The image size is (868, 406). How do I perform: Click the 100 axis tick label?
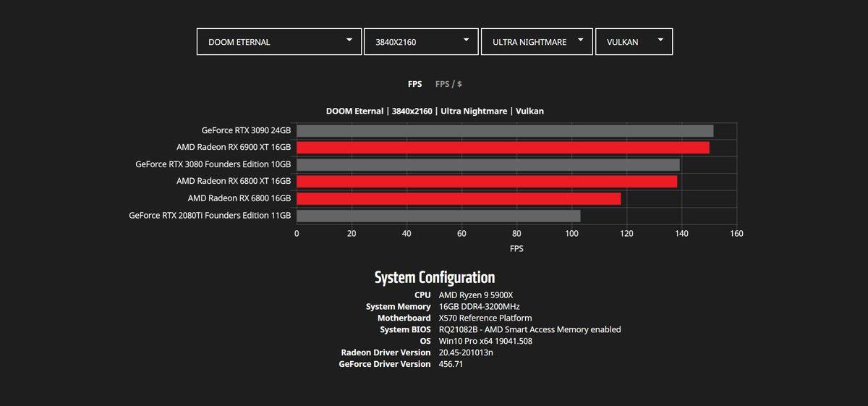pos(571,233)
